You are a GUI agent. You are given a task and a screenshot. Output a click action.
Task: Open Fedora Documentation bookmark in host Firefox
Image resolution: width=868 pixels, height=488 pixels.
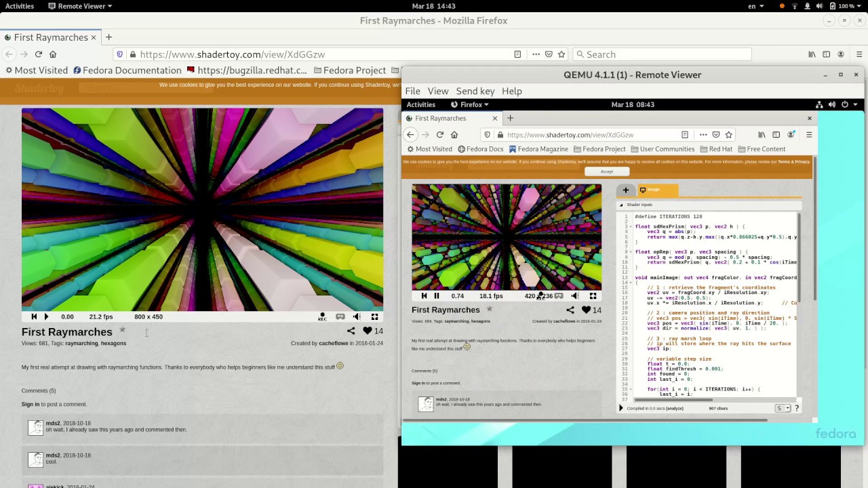[127, 70]
